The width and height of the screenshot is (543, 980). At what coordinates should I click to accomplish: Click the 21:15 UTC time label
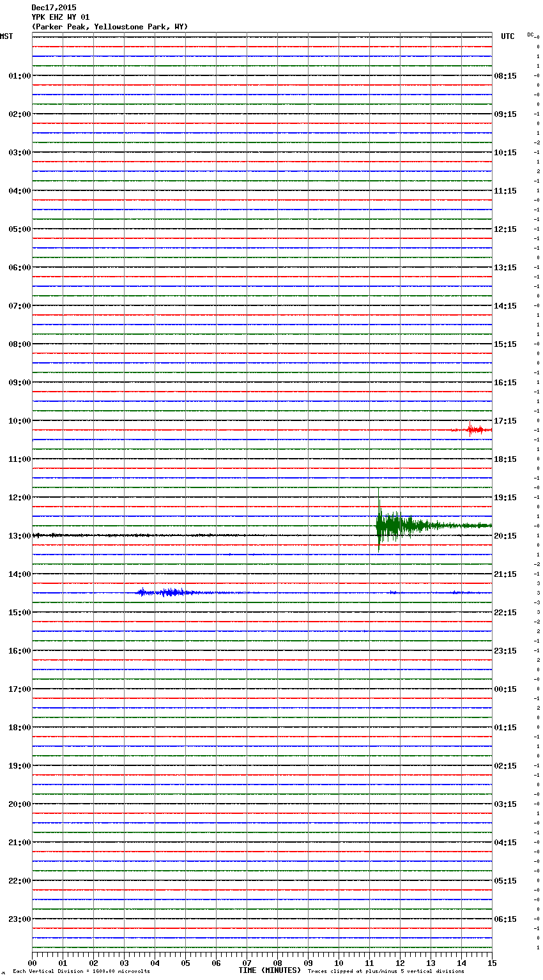coord(505,574)
